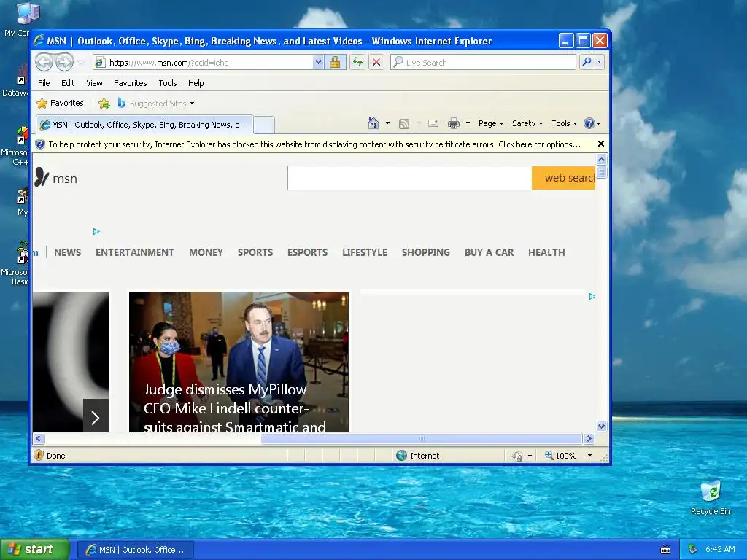Open the NEWS section link
The width and height of the screenshot is (747, 560).
[x=68, y=252]
